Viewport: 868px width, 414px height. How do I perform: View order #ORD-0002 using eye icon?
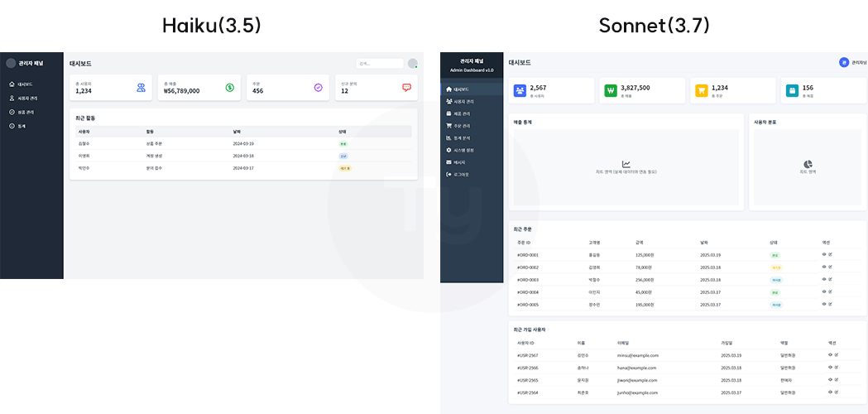(x=824, y=267)
